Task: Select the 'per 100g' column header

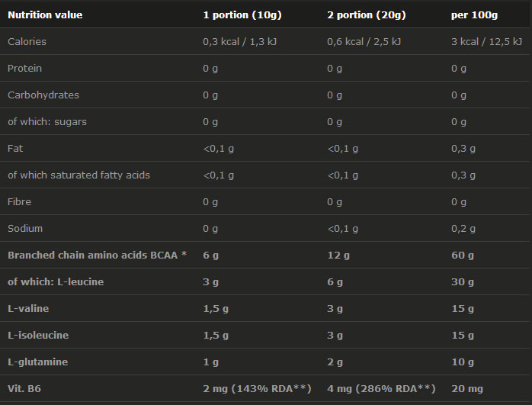Action: (474, 14)
